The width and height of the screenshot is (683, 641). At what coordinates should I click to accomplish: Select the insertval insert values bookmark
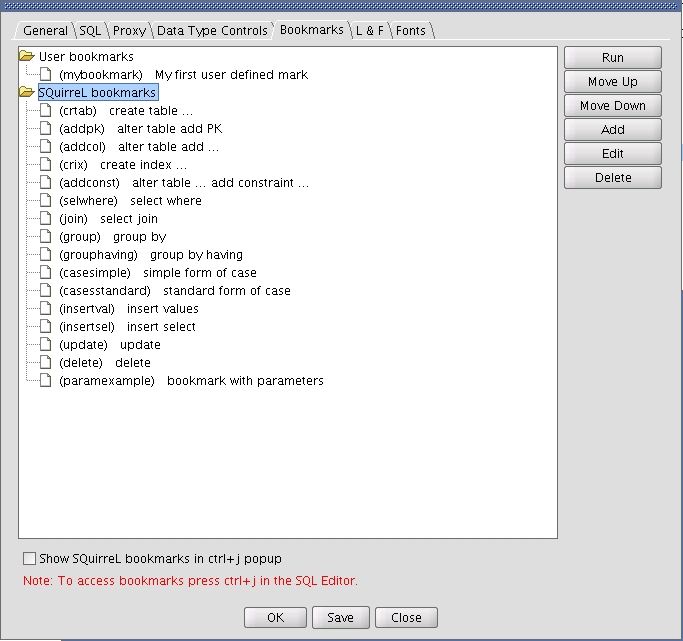(x=128, y=309)
